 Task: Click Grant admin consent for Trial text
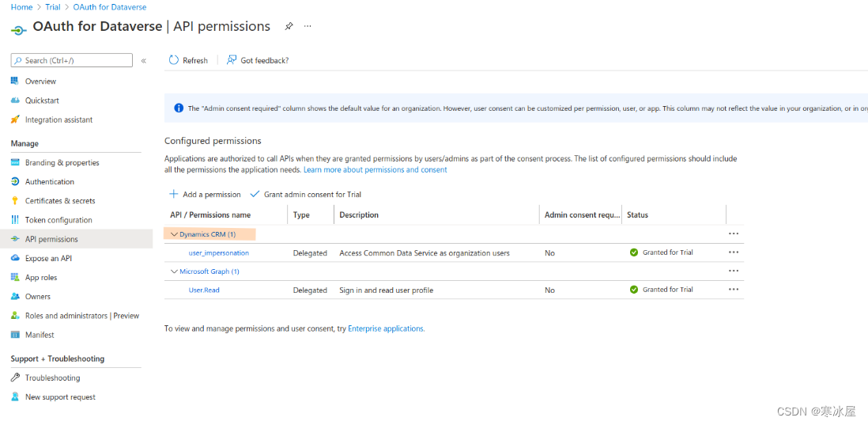[312, 195]
